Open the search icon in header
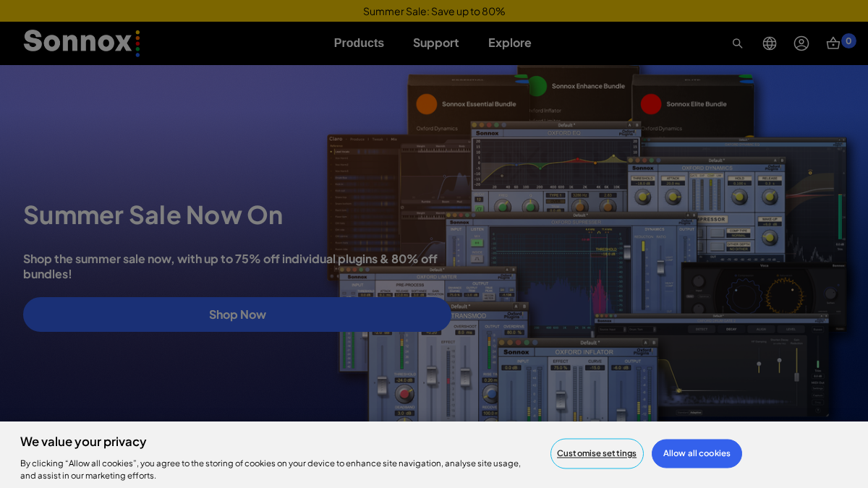This screenshot has width=868, height=488. 737,43
